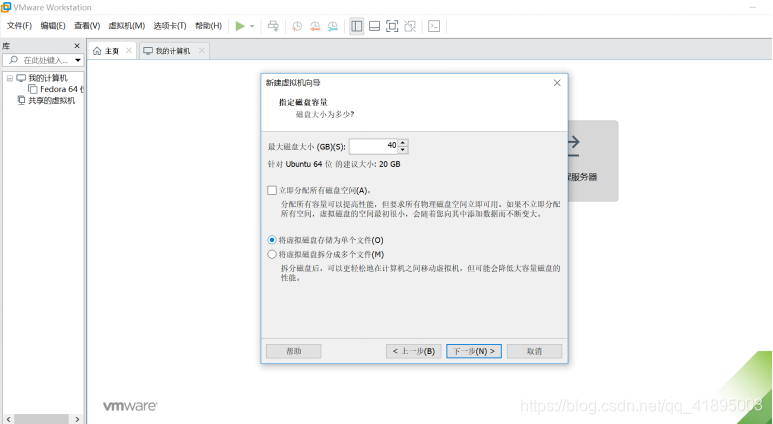773x424 pixels.
Task: Close the 新建虚拟机向导 dialog
Action: pyautogui.click(x=557, y=83)
